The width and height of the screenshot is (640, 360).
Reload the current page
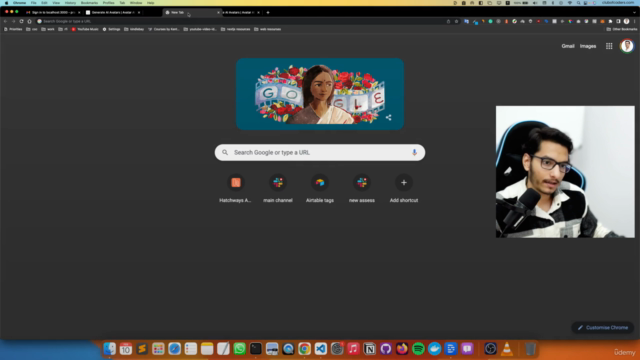click(x=21, y=21)
